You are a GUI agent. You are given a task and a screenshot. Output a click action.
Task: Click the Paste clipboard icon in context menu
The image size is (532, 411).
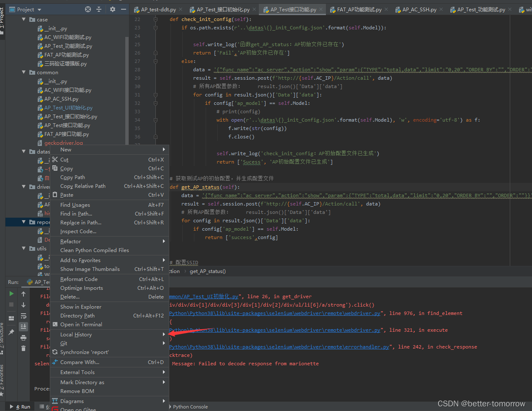coord(55,195)
